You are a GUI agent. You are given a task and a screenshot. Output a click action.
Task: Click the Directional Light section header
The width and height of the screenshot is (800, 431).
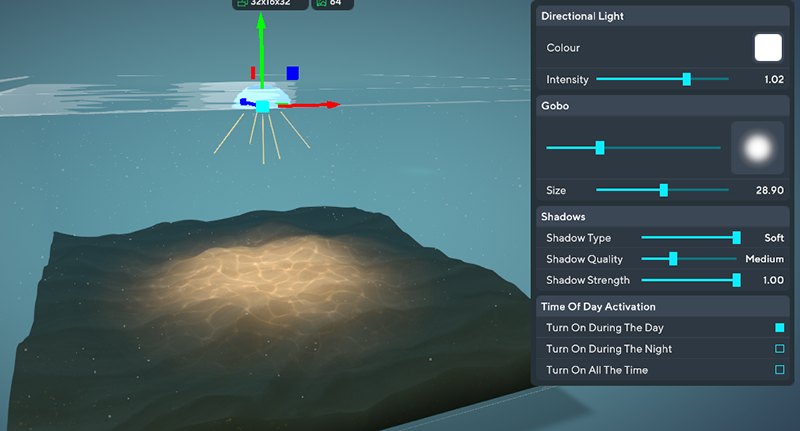663,16
